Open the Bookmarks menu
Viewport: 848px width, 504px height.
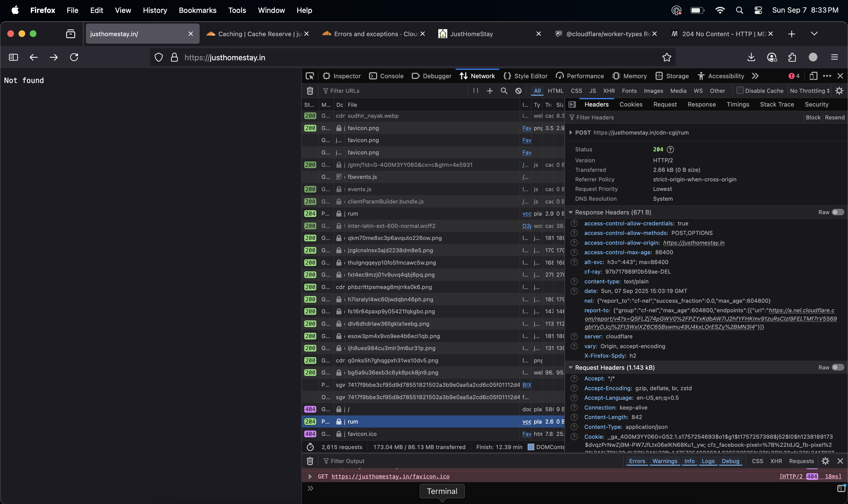pyautogui.click(x=197, y=10)
